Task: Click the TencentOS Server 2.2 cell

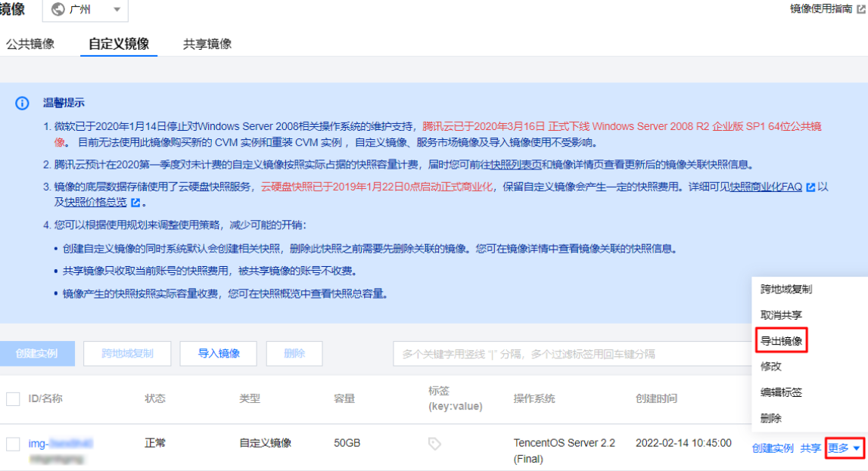Action: [x=564, y=451]
